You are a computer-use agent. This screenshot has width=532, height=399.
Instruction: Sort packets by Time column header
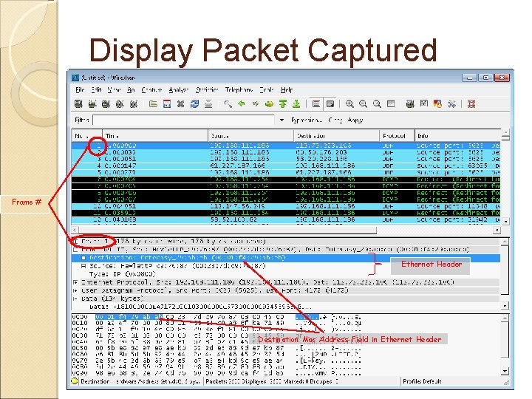pyautogui.click(x=155, y=136)
